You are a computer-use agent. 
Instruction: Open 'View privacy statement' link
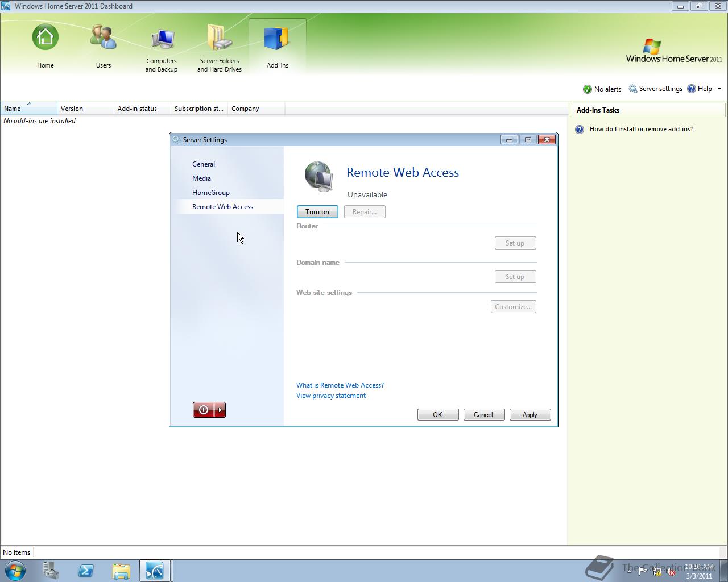click(331, 396)
